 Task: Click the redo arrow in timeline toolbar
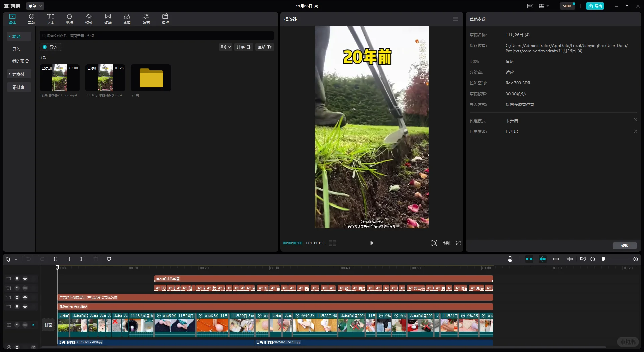[42, 259]
